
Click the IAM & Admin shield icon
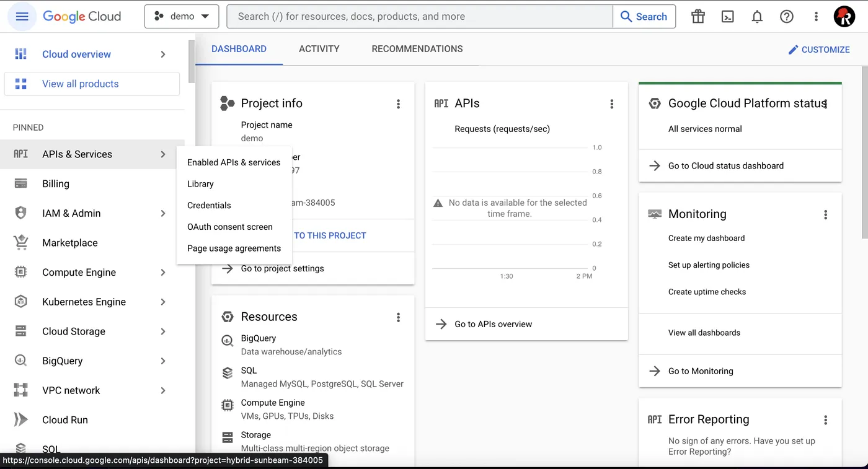[x=21, y=213]
